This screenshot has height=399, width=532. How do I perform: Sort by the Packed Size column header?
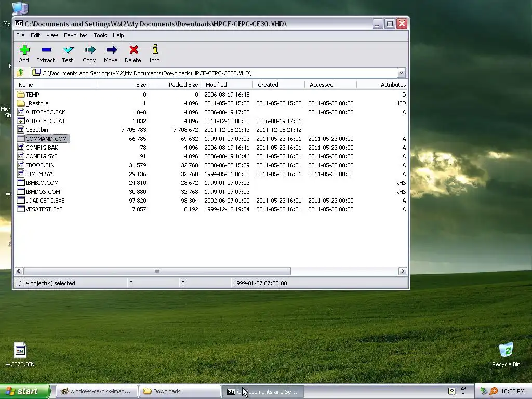click(x=175, y=85)
